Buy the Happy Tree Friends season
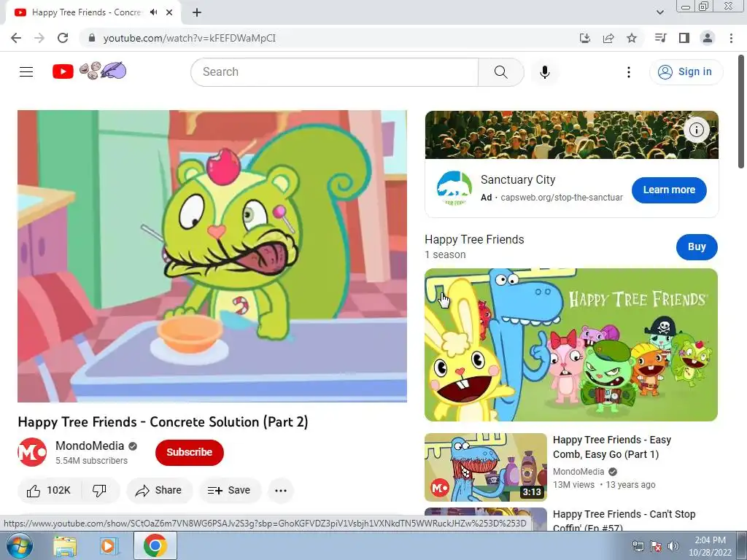Viewport: 747px width, 560px height. coord(697,247)
